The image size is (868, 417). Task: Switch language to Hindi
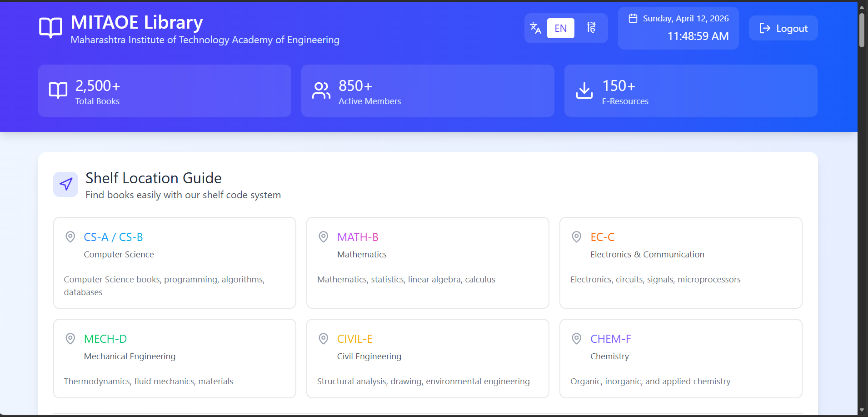pyautogui.click(x=591, y=28)
